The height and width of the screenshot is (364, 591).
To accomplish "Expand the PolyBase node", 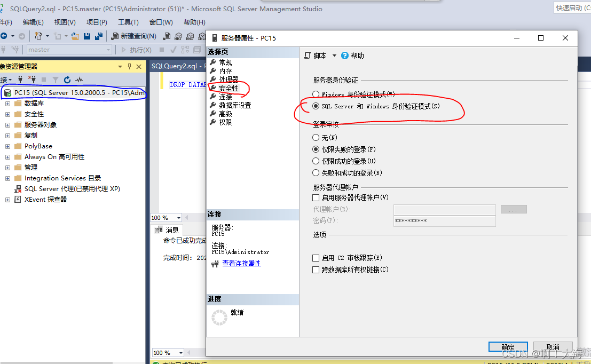I will (x=7, y=146).
